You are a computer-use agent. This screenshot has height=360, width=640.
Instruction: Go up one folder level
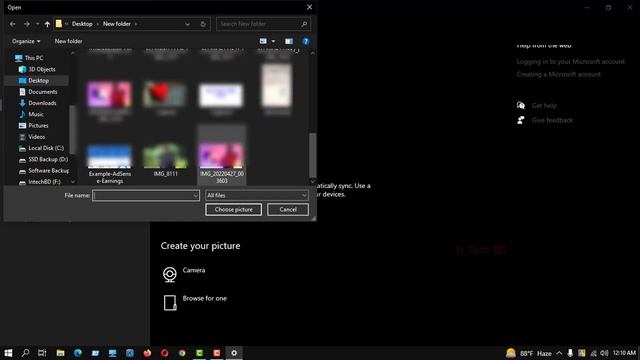(47, 24)
